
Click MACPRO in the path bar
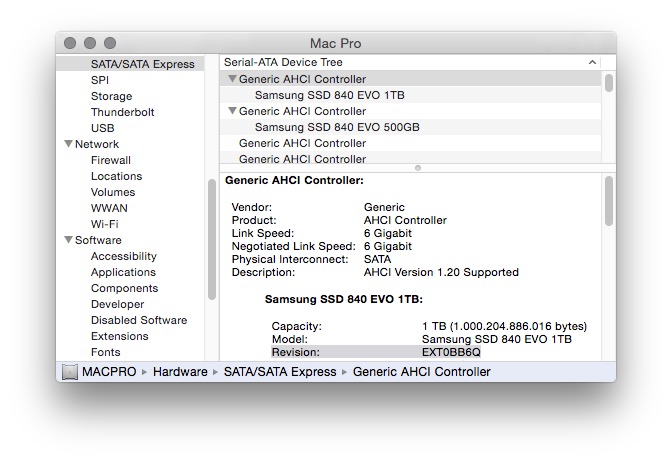tap(109, 372)
